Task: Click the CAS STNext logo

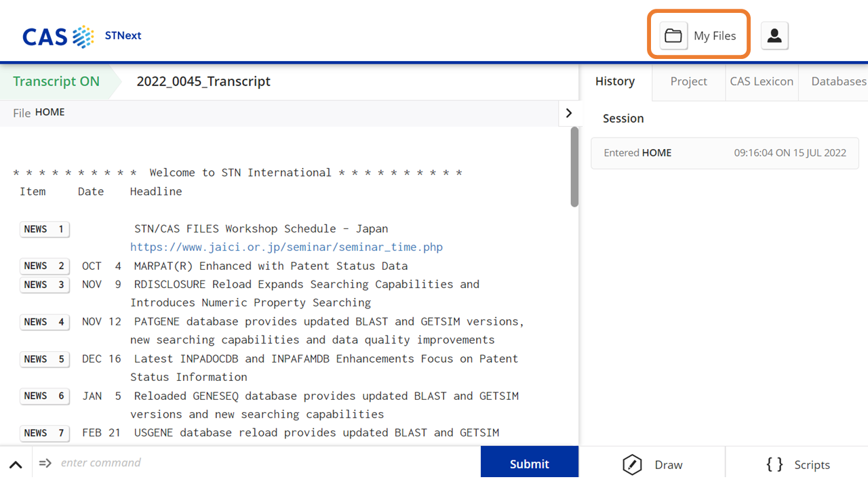Action: point(82,36)
